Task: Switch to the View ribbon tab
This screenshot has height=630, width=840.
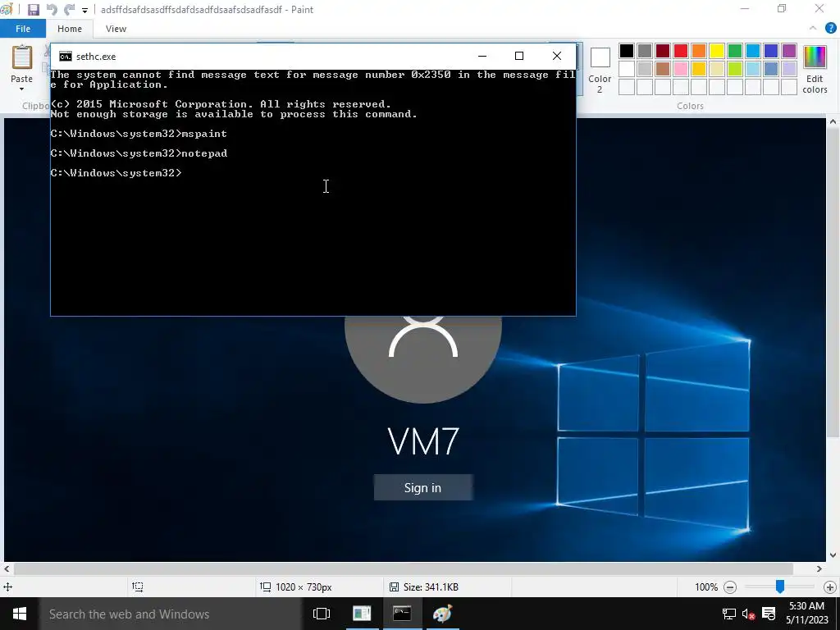Action: pyautogui.click(x=116, y=29)
